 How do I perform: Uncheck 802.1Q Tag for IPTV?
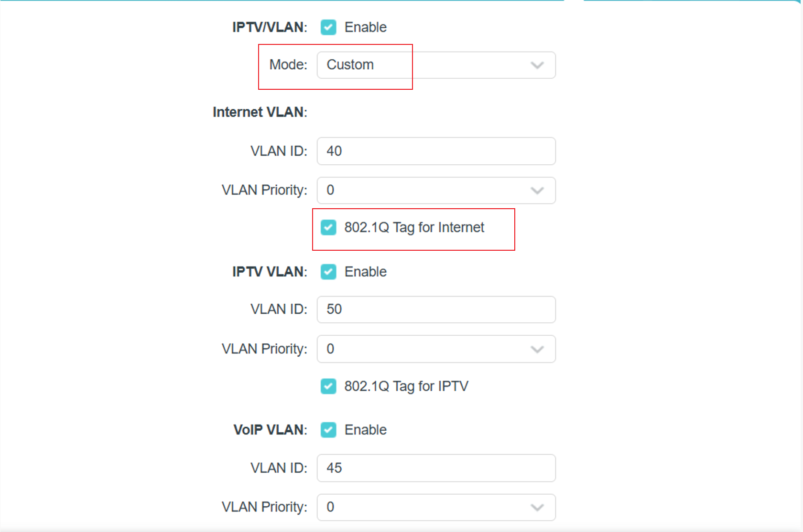click(x=328, y=386)
